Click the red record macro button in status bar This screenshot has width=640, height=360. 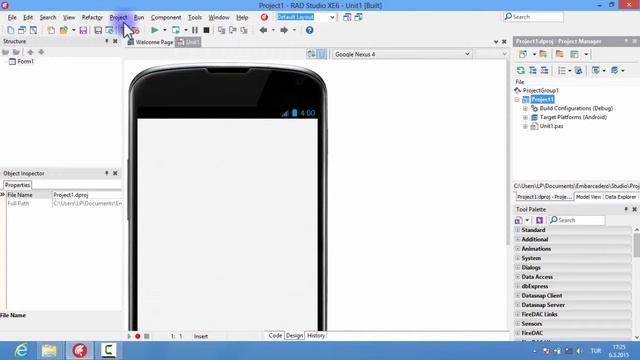pos(138,336)
